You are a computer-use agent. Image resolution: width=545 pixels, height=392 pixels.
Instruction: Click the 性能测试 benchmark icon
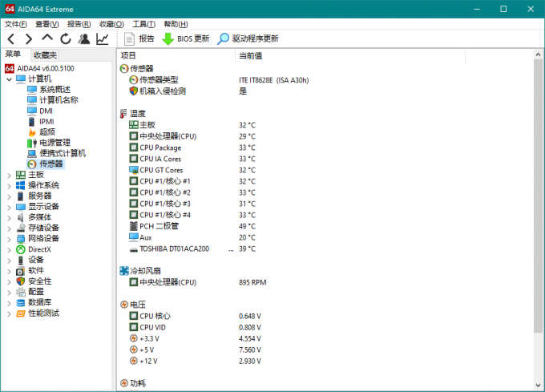[x=21, y=313]
